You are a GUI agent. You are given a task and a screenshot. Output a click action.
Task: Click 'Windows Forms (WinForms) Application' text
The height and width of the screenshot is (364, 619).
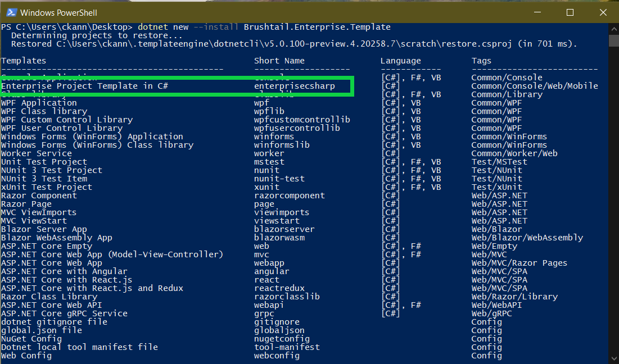pyautogui.click(x=92, y=137)
